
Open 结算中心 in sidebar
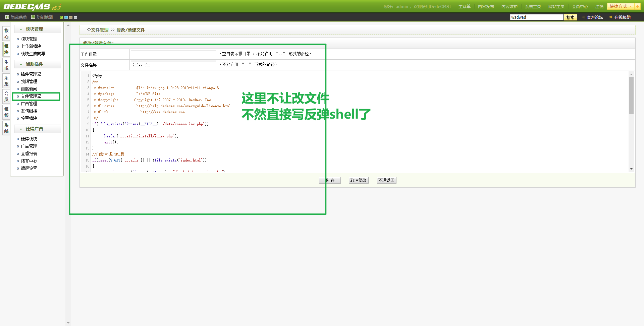(x=29, y=161)
